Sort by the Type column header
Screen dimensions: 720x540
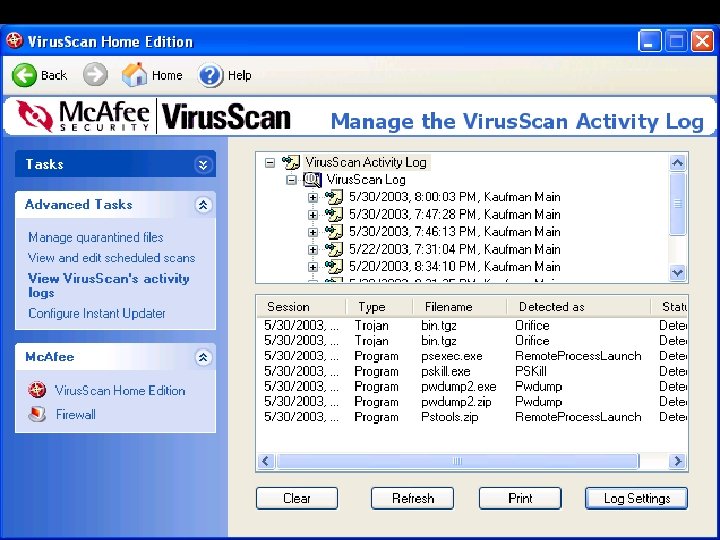(x=379, y=306)
